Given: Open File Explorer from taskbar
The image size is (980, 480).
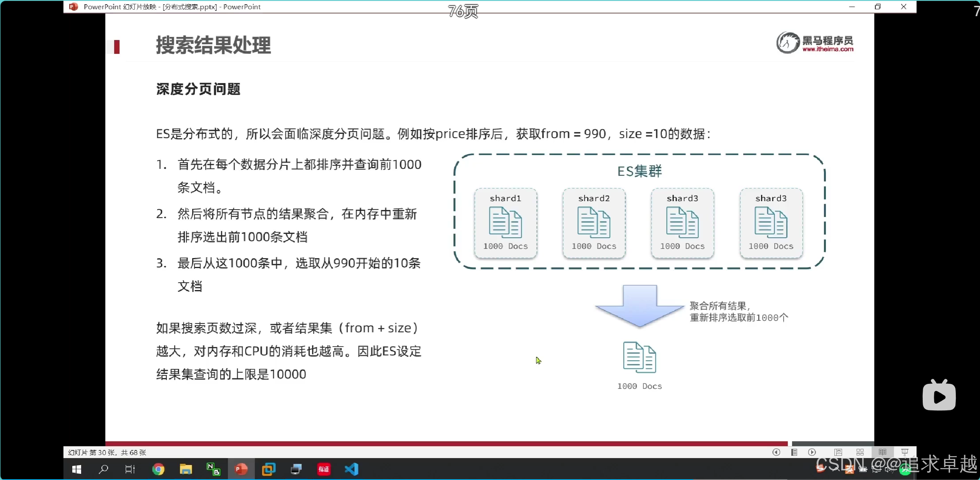Looking at the screenshot, I should (186, 469).
